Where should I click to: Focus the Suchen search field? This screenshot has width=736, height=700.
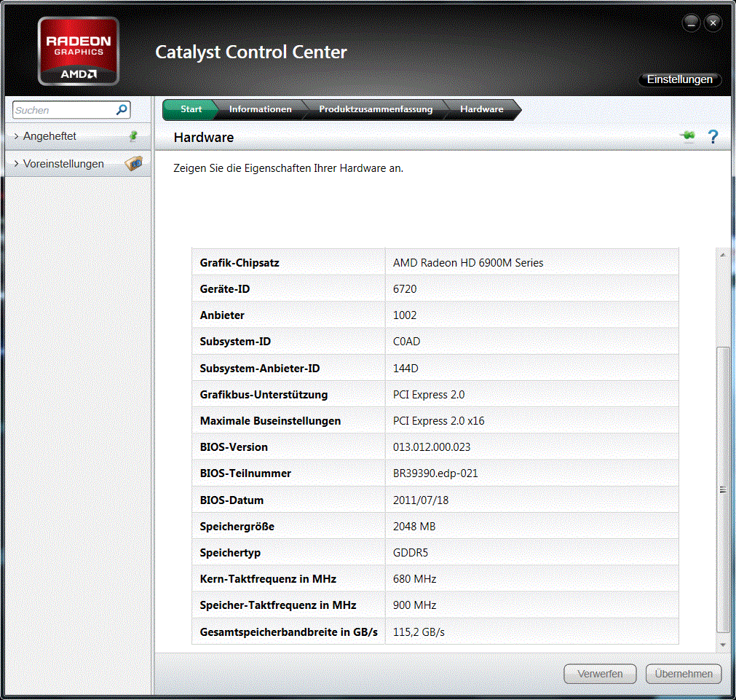click(x=64, y=110)
